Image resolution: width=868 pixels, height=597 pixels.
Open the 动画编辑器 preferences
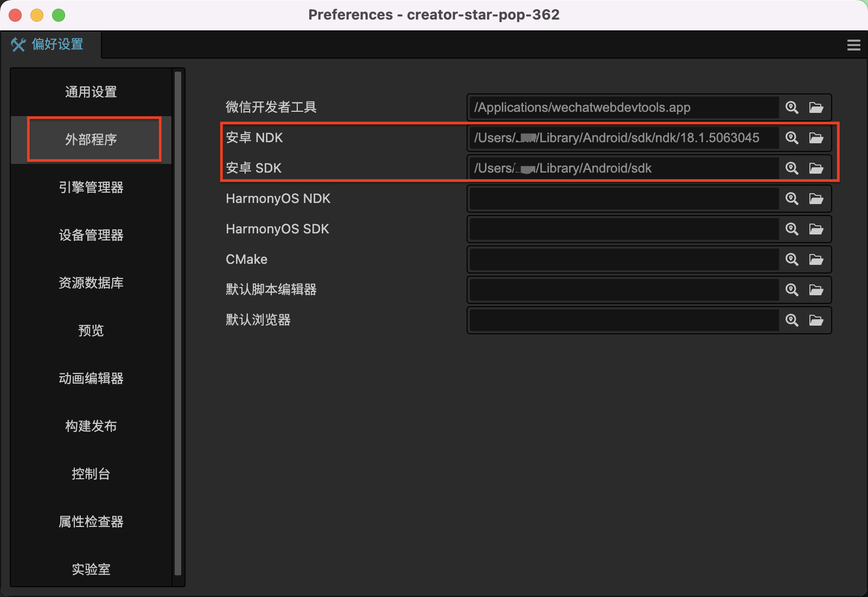91,378
